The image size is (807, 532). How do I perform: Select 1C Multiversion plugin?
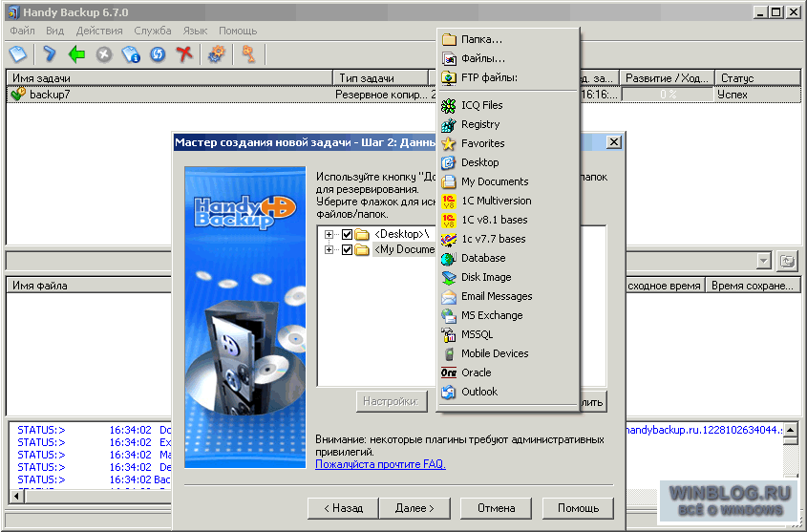[507, 201]
